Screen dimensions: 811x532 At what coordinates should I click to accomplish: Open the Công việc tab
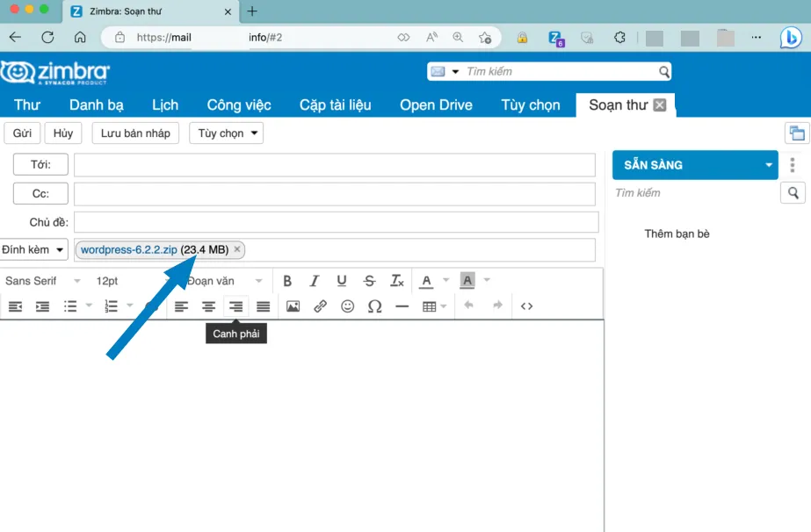tap(238, 104)
